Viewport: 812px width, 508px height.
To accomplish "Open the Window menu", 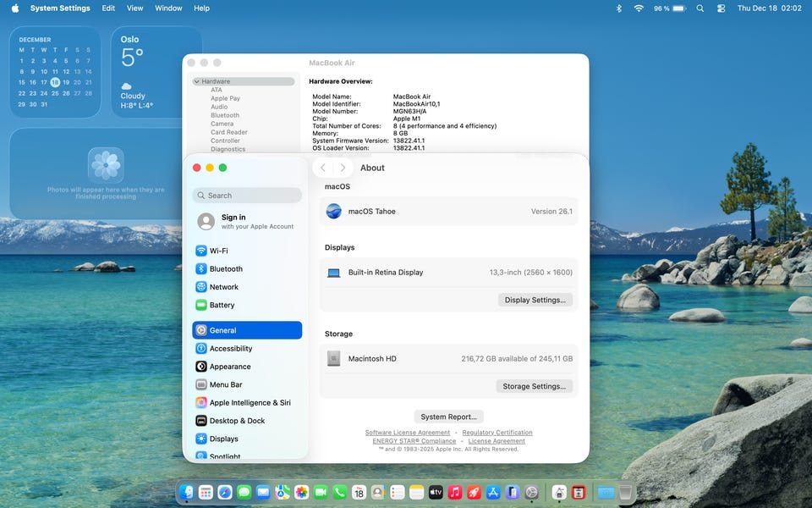I will tap(168, 8).
